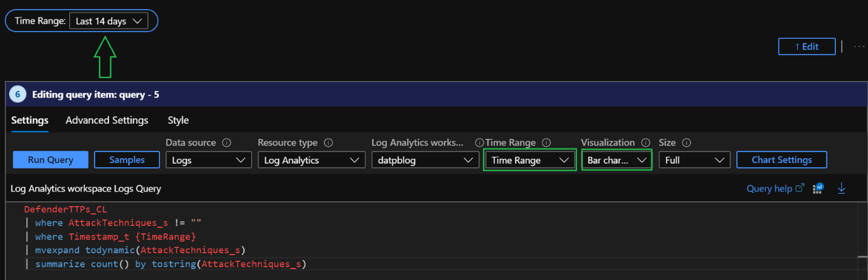
Task: Open the datpblog workspace dropdown
Action: tap(424, 161)
